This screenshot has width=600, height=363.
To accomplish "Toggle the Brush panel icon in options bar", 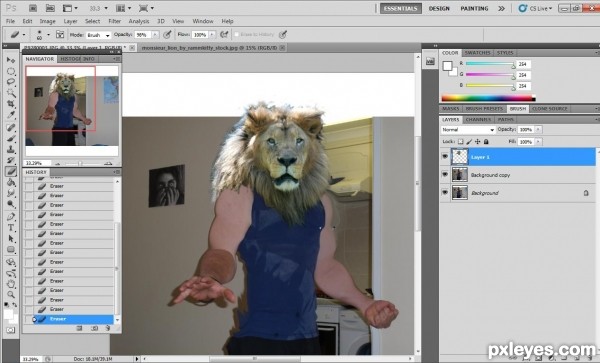I will pyautogui.click(x=60, y=34).
